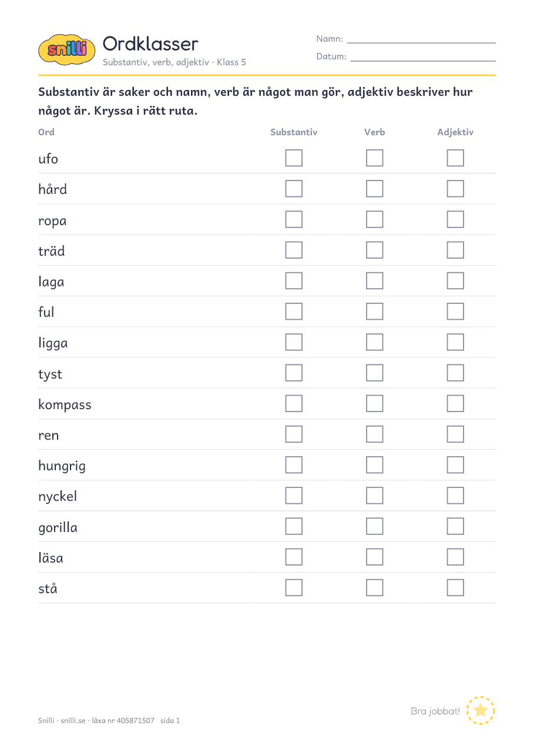Tick the Adjektiv box for hård

pos(455,189)
